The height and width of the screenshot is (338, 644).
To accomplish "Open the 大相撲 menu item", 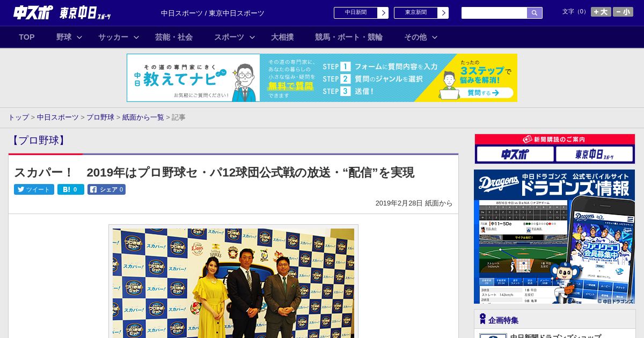I will (282, 37).
